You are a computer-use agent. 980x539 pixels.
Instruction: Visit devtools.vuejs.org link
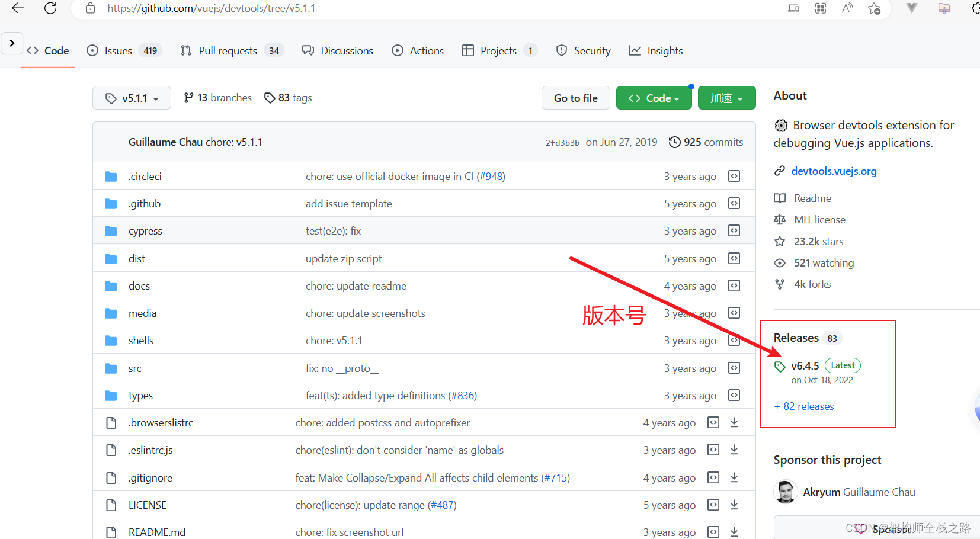(x=834, y=171)
